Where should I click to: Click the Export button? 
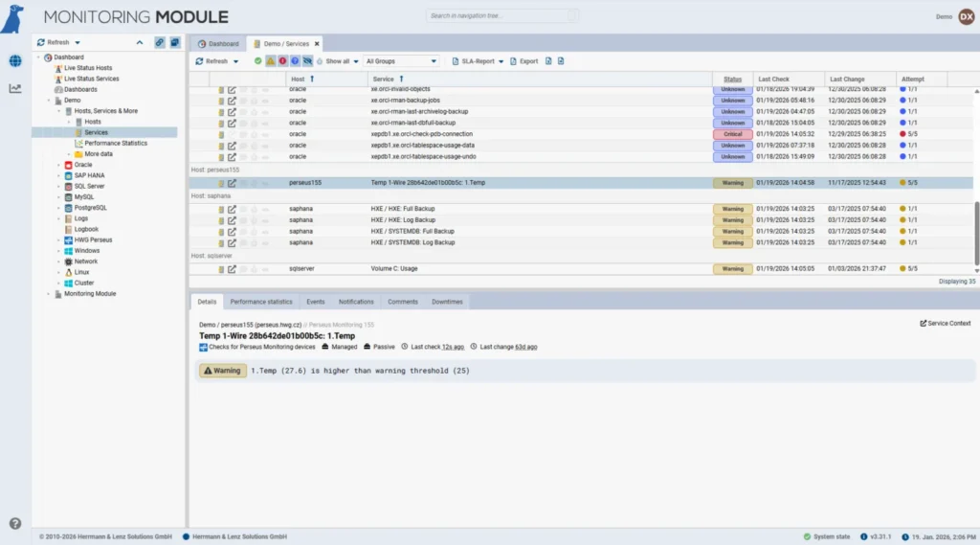click(523, 61)
